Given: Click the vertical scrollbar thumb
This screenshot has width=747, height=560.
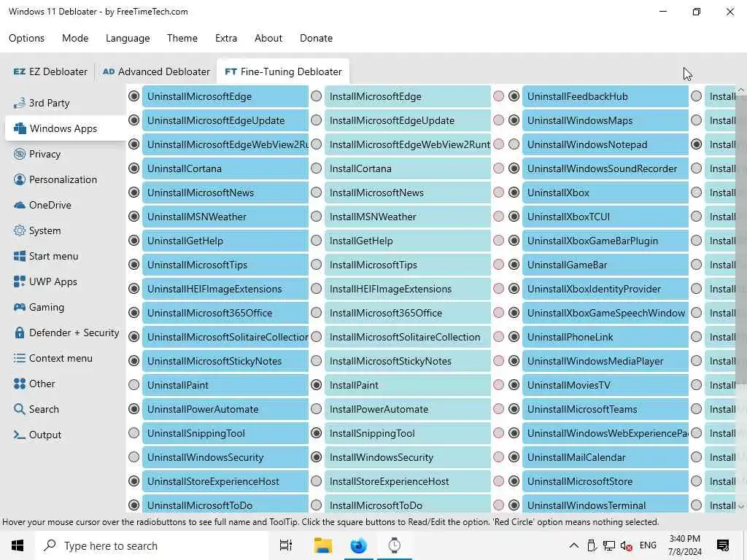Looking at the screenshot, I should coord(741,238).
